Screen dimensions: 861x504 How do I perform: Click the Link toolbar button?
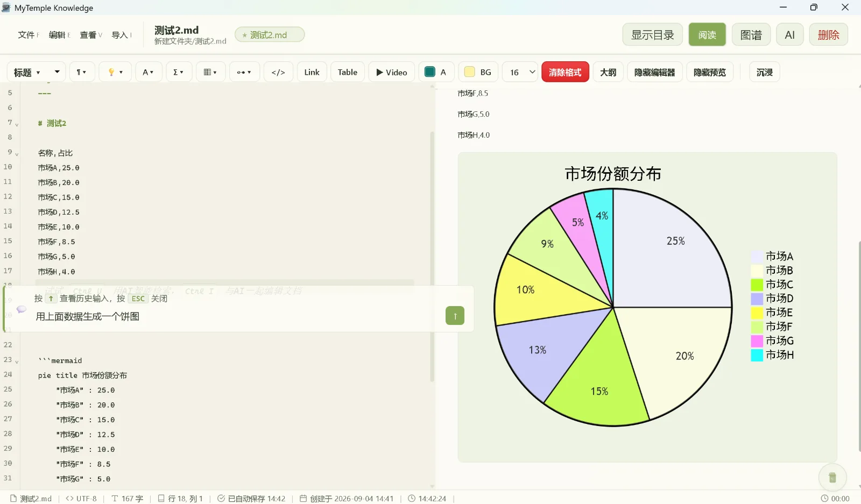click(x=312, y=72)
